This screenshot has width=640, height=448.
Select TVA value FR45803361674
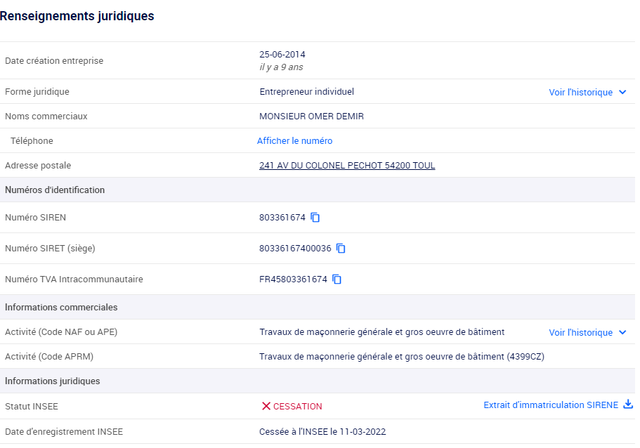pos(293,279)
